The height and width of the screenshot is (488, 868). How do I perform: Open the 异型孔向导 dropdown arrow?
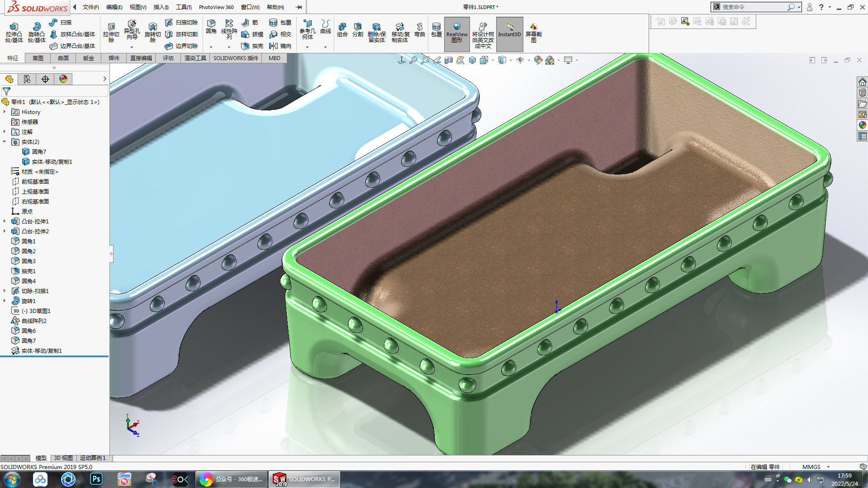pos(132,47)
